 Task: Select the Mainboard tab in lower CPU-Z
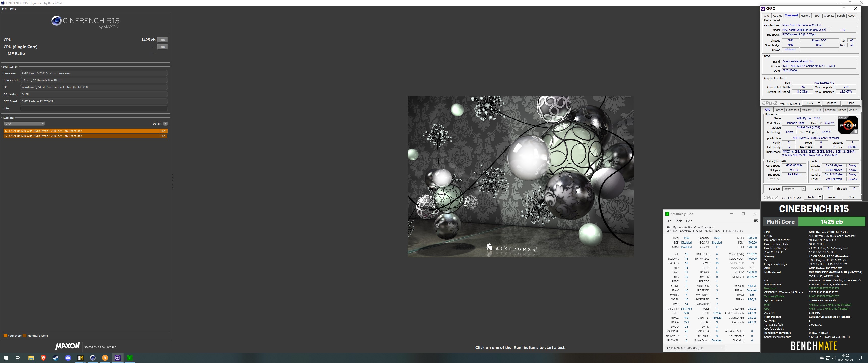click(792, 110)
